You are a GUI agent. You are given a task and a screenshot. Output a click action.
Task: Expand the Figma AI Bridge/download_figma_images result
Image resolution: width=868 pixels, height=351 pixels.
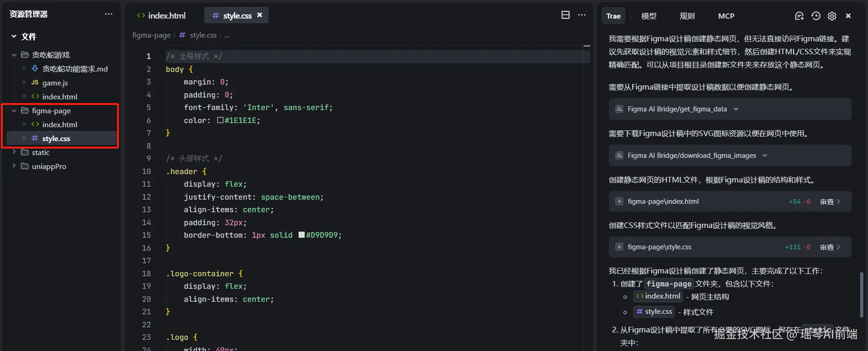pyautogui.click(x=765, y=156)
